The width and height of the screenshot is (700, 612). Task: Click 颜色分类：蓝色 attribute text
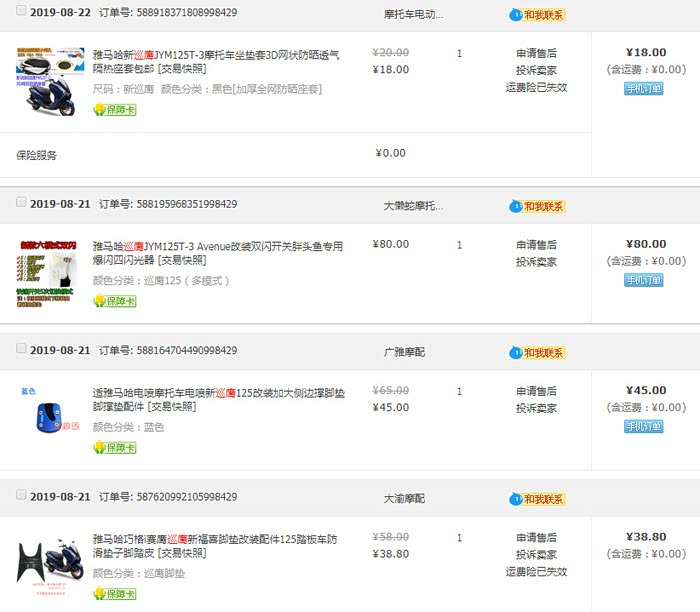pos(129,427)
